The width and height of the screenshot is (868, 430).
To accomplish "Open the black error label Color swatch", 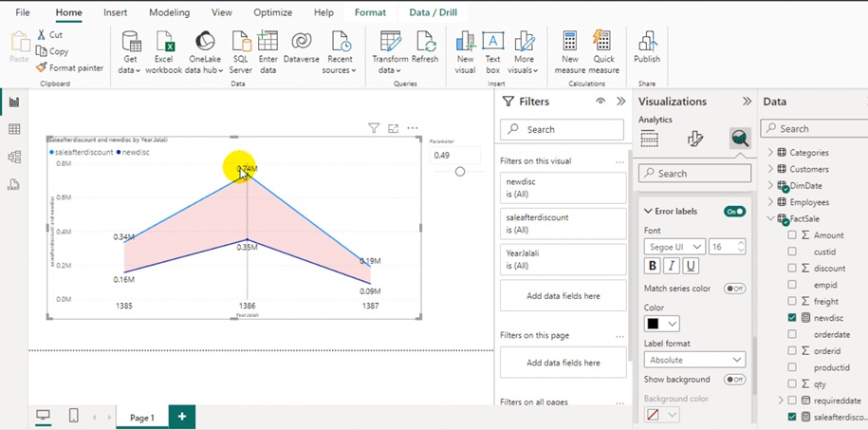I will click(x=661, y=324).
